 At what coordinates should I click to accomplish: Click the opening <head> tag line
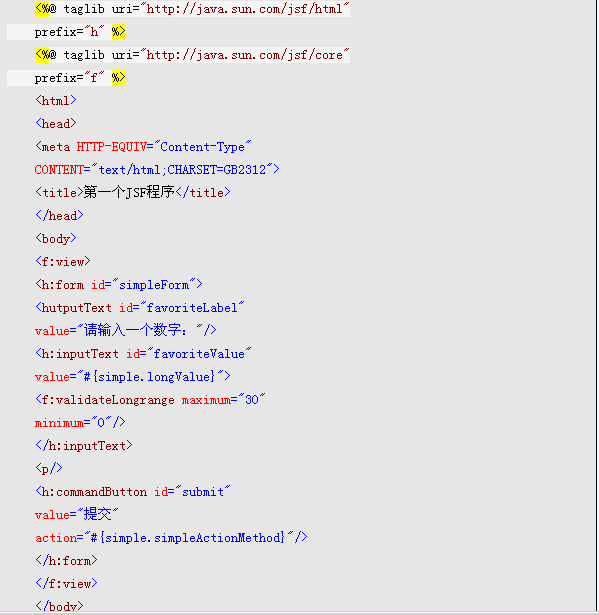56,124
